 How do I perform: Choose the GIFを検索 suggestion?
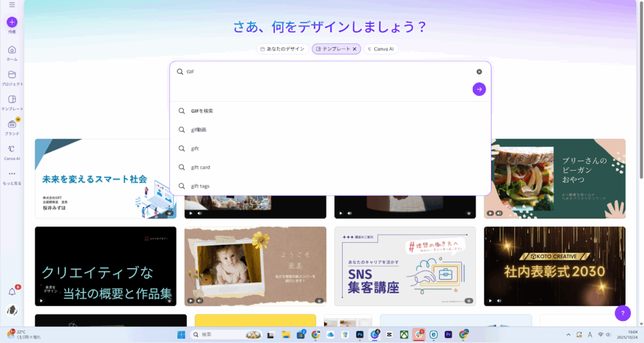click(202, 111)
